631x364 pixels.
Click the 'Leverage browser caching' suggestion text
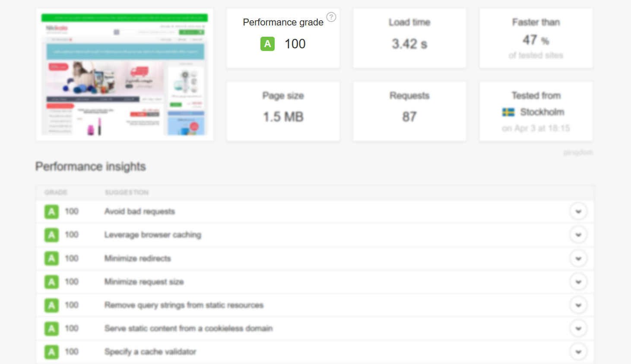click(x=153, y=235)
